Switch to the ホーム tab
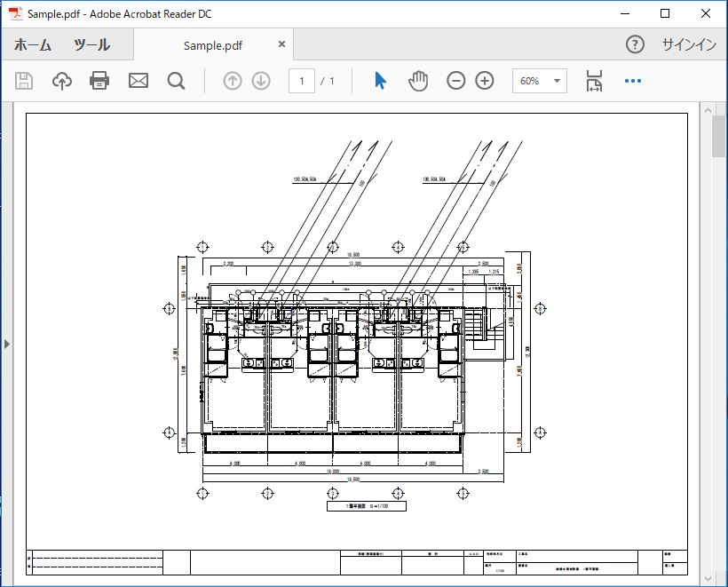This screenshot has height=587, width=728. tap(33, 45)
